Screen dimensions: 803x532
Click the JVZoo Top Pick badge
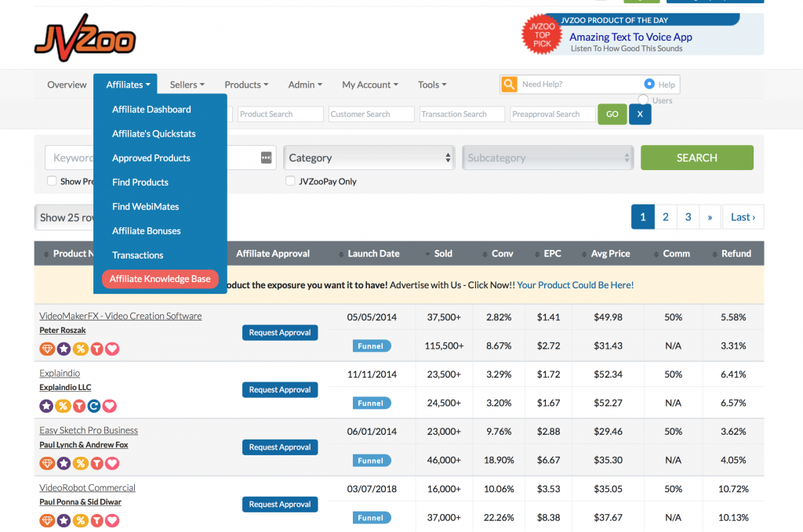tap(542, 34)
